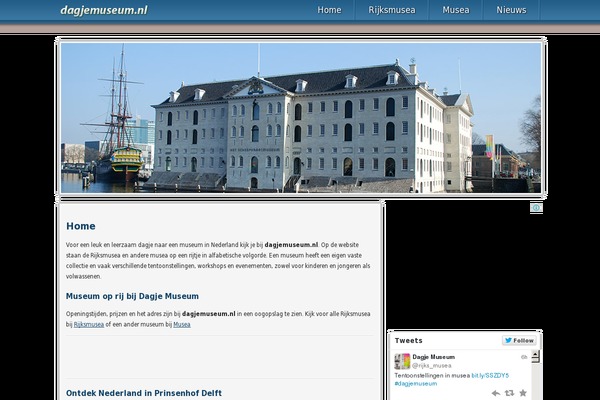Image resolution: width=600 pixels, height=400 pixels.
Task: Click the ad info icon
Action: click(x=536, y=208)
